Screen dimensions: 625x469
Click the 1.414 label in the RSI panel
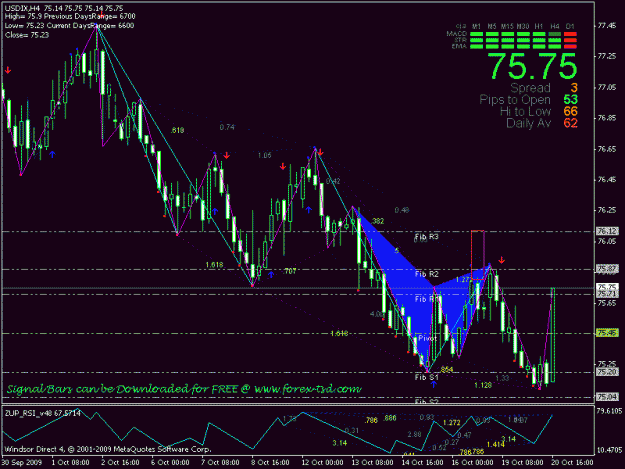(x=495, y=444)
